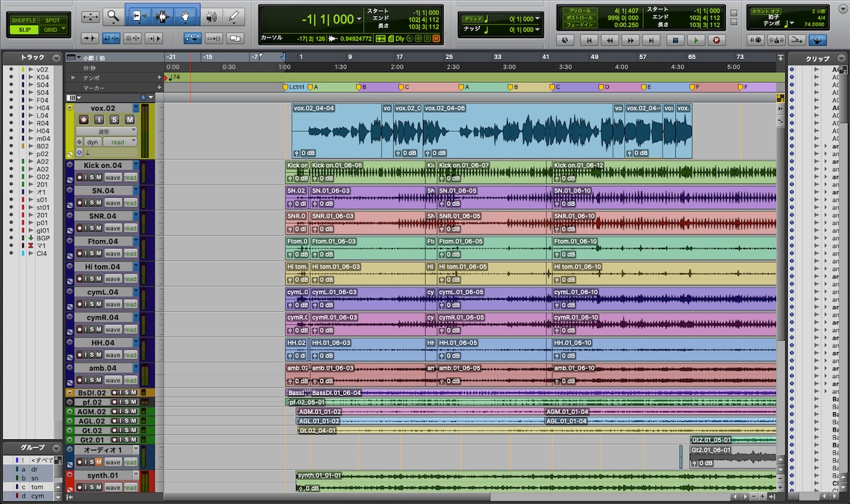The image size is (850, 504).
Task: Select Slip edit mode
Action: click(x=24, y=30)
